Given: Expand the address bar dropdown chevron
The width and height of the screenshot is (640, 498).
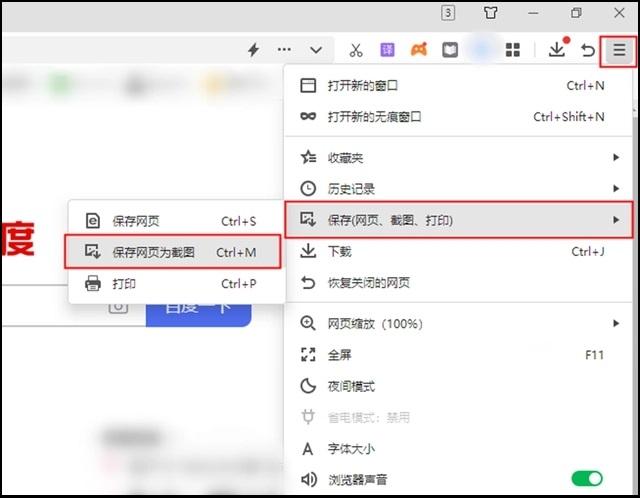Looking at the screenshot, I should coord(316,50).
